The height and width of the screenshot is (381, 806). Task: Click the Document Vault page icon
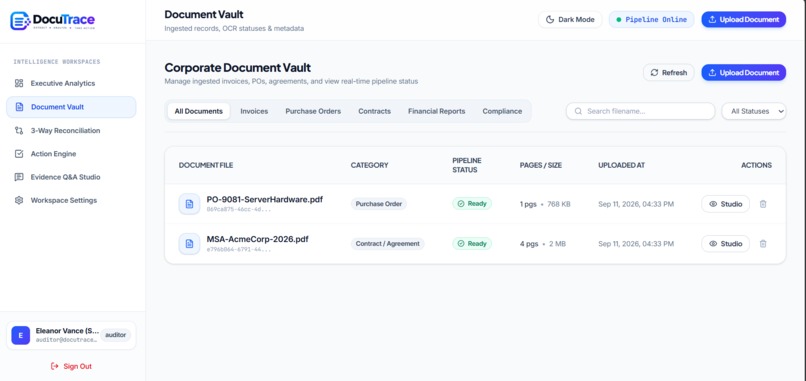[20, 107]
